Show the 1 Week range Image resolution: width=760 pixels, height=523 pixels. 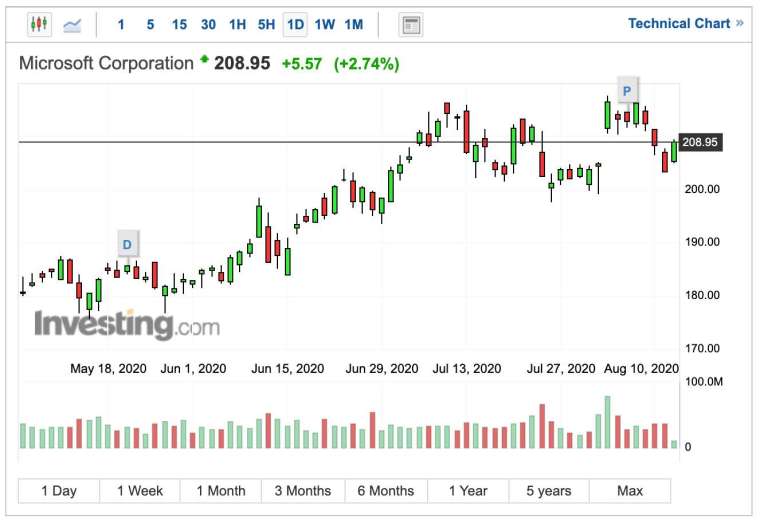pos(140,491)
